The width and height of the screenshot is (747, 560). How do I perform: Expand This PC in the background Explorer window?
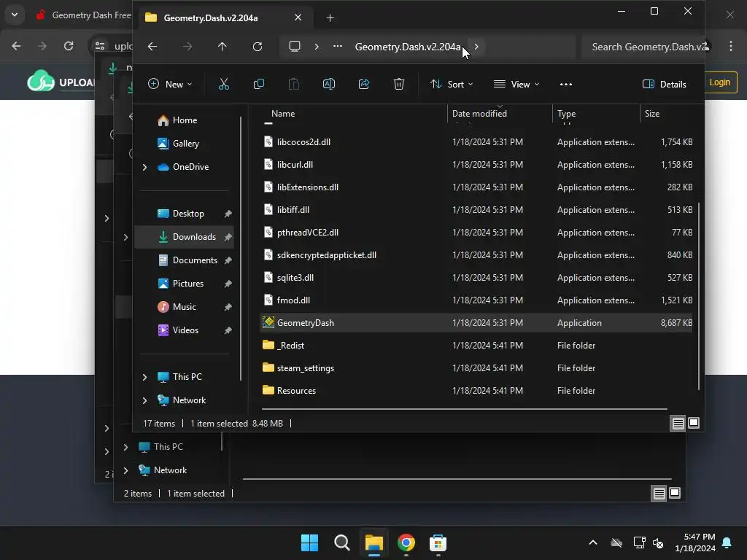pos(125,447)
